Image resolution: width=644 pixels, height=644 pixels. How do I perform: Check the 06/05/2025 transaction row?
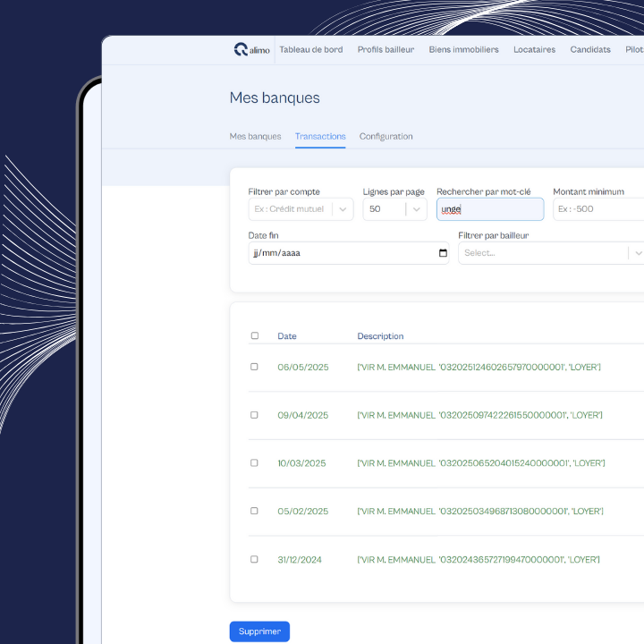254,367
